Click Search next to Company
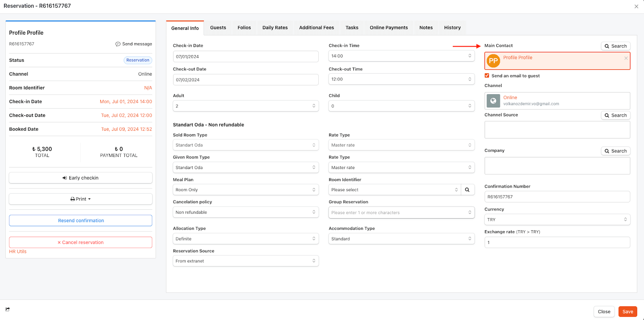 615,151
